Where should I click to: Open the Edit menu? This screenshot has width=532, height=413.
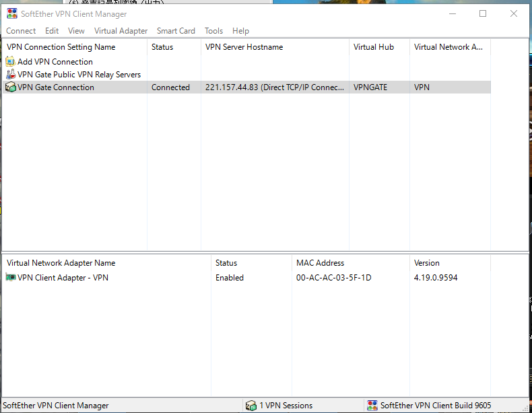52,31
